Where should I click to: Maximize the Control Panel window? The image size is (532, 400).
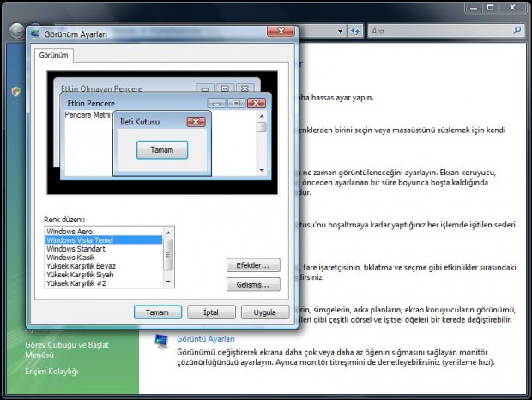(x=491, y=8)
